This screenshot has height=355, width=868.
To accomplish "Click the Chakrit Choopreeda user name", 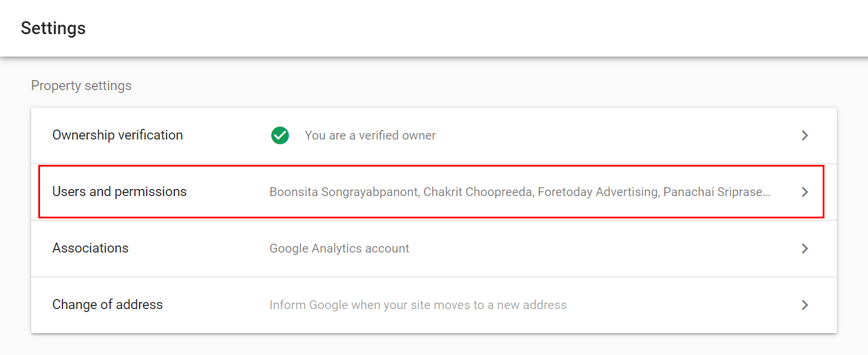I will (478, 192).
